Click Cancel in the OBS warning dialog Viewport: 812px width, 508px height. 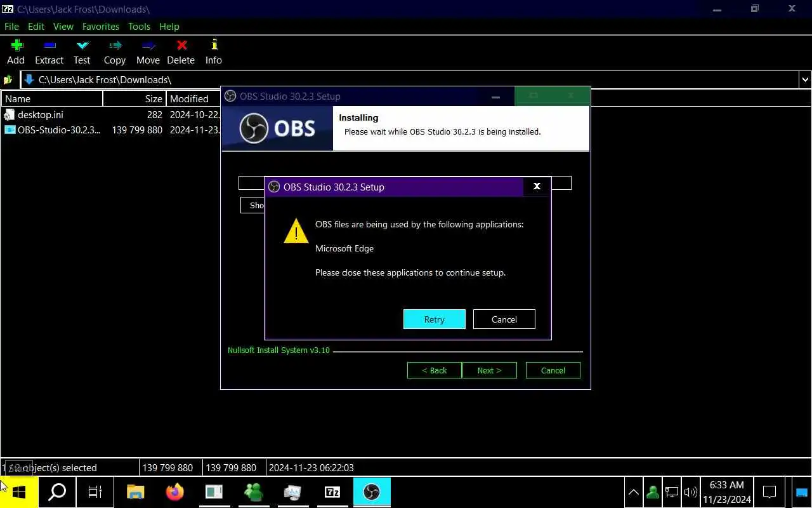pos(504,319)
